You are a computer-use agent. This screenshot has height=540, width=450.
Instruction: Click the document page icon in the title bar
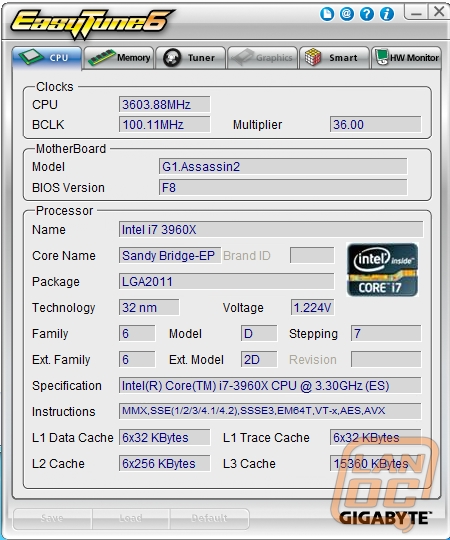point(327,14)
